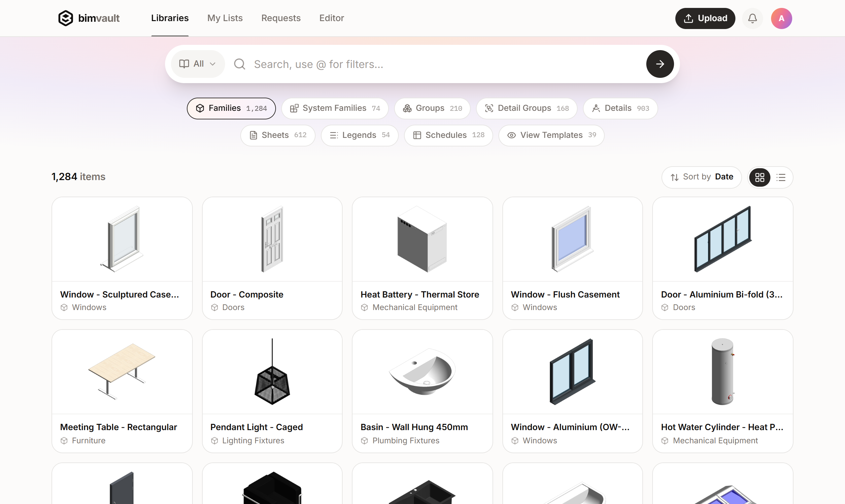The height and width of the screenshot is (504, 845).
Task: Click the Furniture category label
Action: (x=89, y=440)
